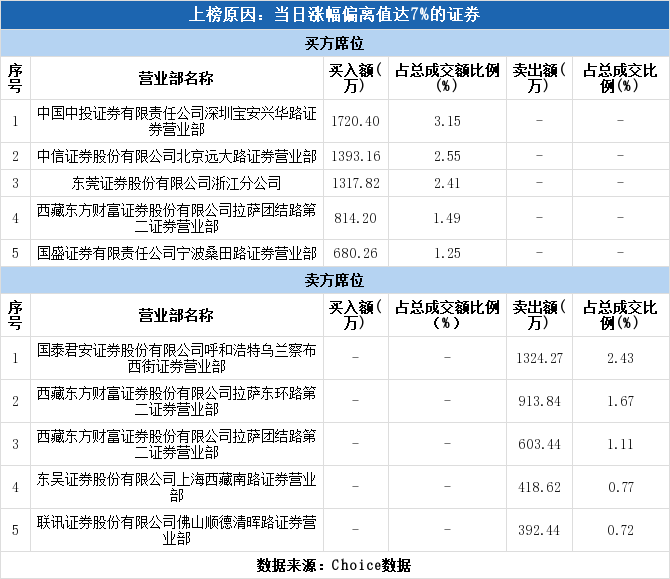Click buy amount 1393.16

[x=356, y=156]
